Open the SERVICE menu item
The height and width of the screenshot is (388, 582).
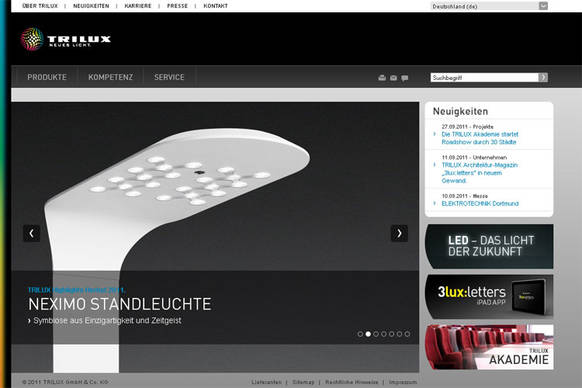[x=169, y=77]
